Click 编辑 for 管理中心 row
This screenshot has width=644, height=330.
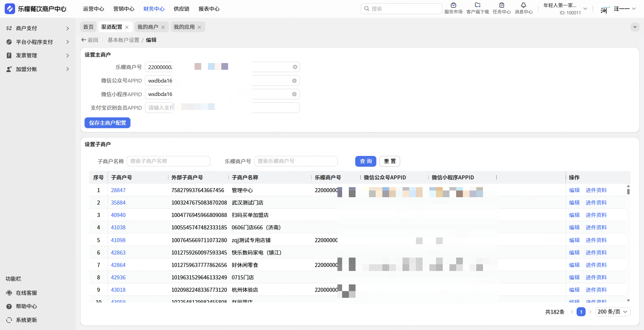[x=574, y=190]
